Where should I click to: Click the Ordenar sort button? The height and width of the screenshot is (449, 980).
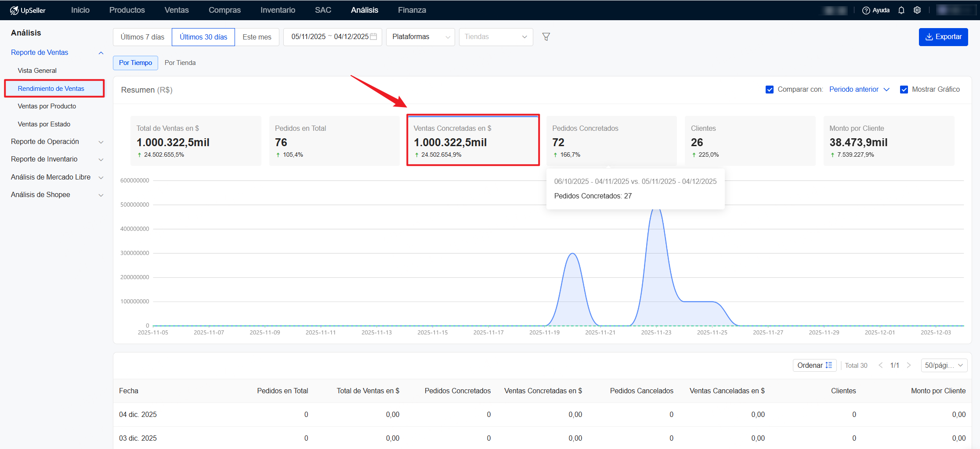814,365
